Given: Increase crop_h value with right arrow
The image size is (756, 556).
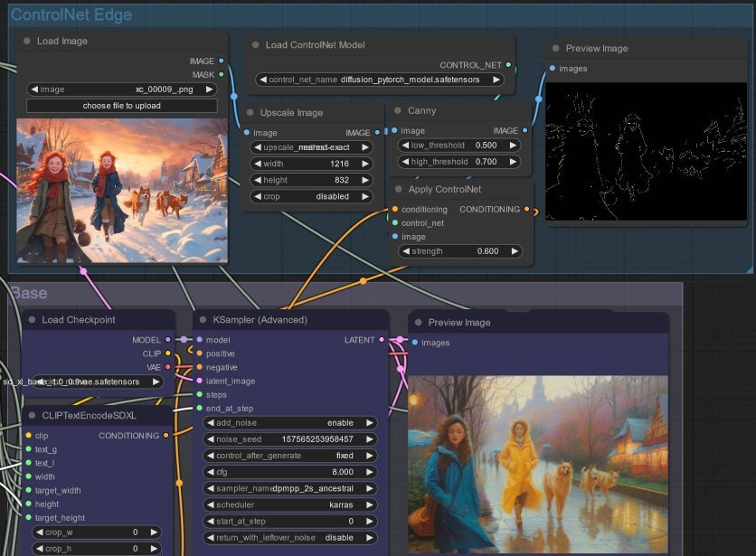Looking at the screenshot, I should tap(154, 549).
